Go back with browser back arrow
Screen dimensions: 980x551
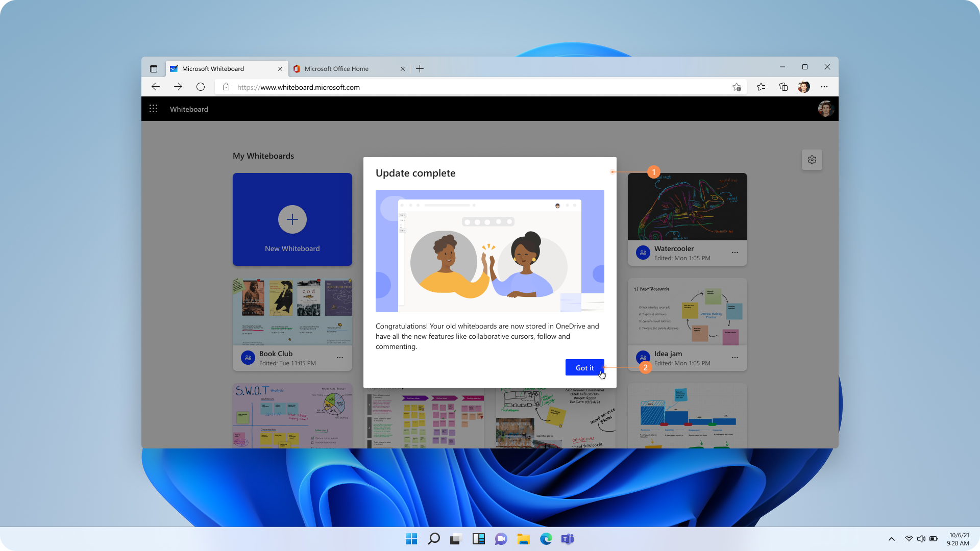[156, 87]
